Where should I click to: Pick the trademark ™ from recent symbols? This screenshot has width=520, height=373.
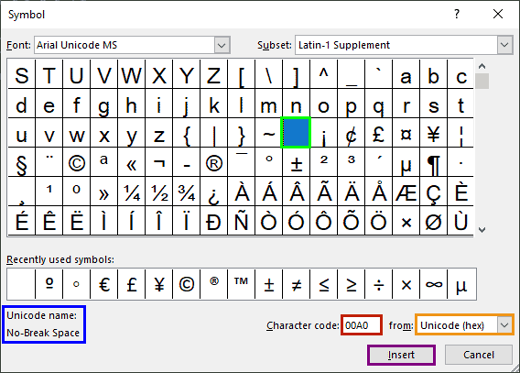click(241, 284)
